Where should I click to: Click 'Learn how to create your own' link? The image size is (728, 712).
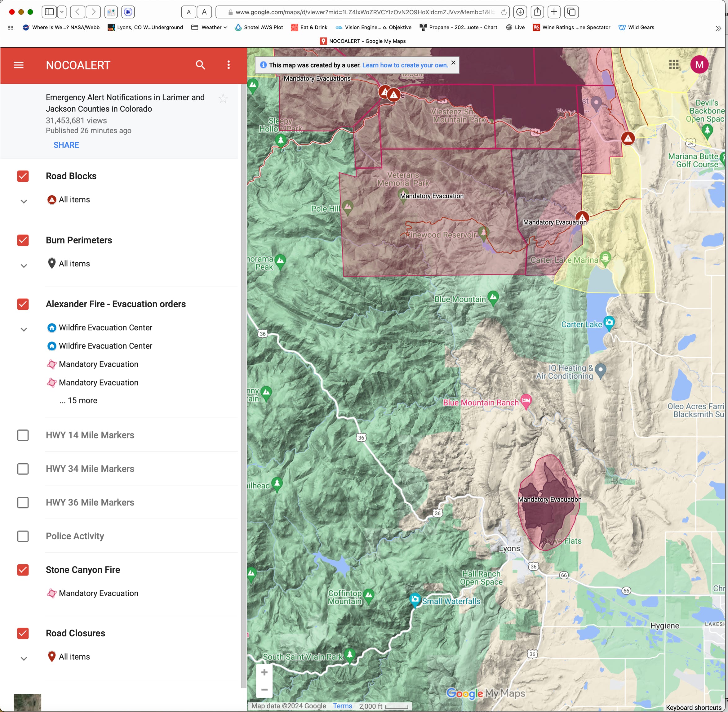405,65
